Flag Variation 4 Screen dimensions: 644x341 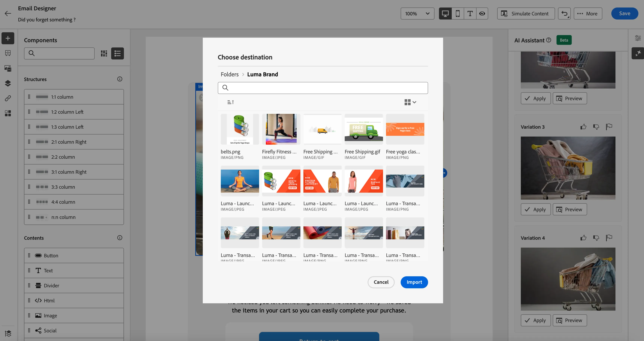point(609,238)
